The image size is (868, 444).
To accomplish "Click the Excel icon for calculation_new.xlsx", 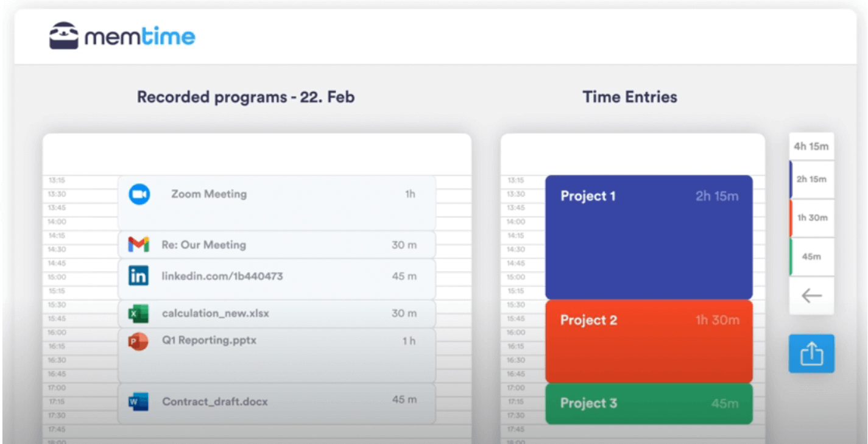I will 139,314.
